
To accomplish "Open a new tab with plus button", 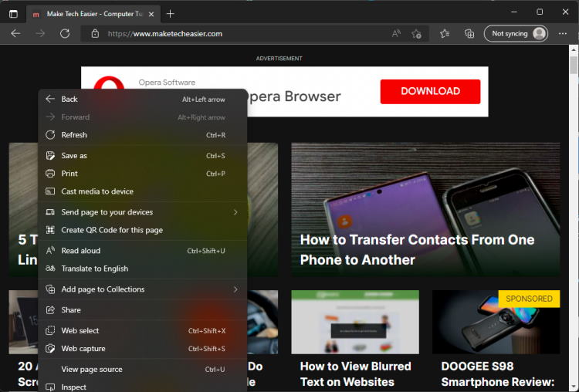I will click(x=171, y=14).
